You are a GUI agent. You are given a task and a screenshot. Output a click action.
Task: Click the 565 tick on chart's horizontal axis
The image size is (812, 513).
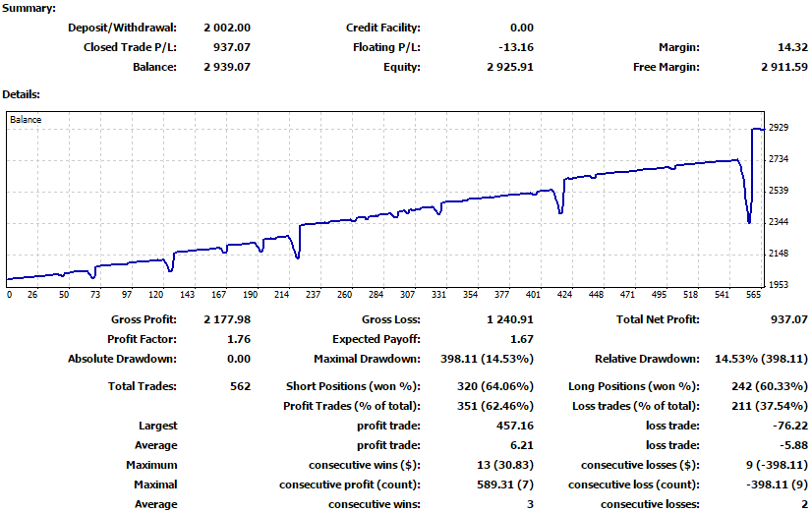click(755, 295)
